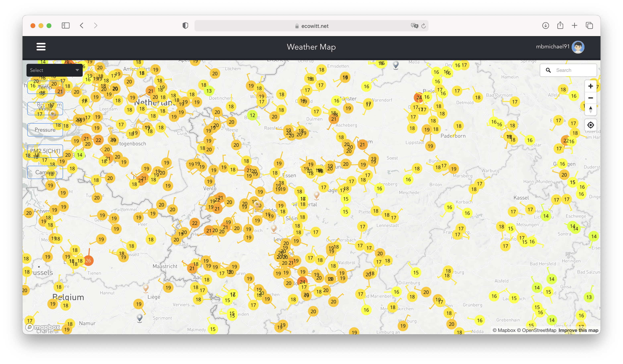Select the PM2.5(CH1) layer option
Viewport: 623px width, 364px height.
45,151
